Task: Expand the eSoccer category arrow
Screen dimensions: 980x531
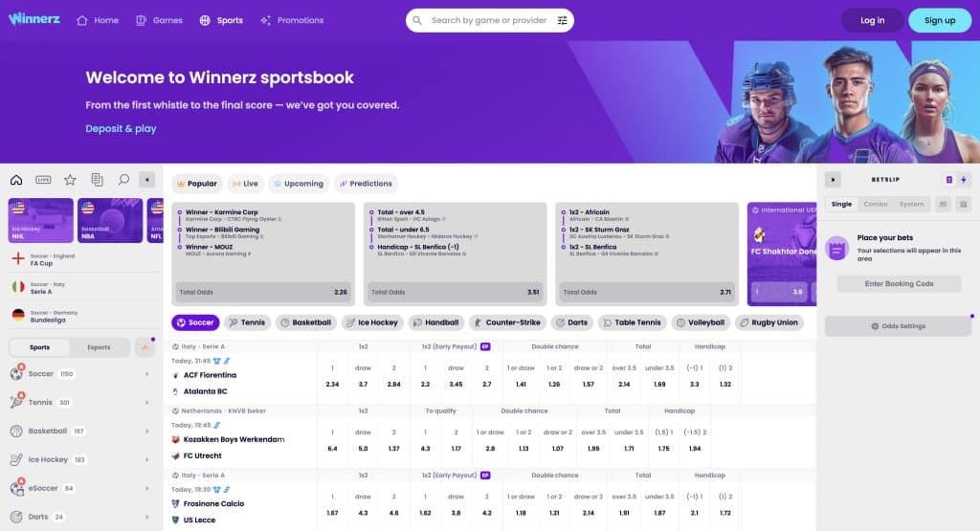Action: pos(146,489)
